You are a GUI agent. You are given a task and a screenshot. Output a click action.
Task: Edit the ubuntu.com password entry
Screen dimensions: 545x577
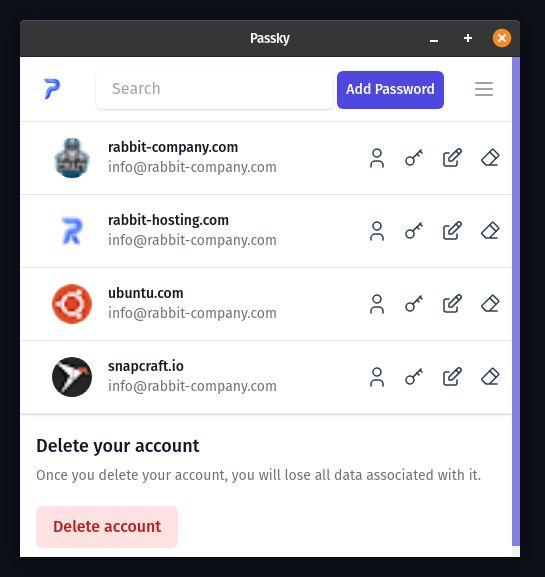click(x=452, y=304)
